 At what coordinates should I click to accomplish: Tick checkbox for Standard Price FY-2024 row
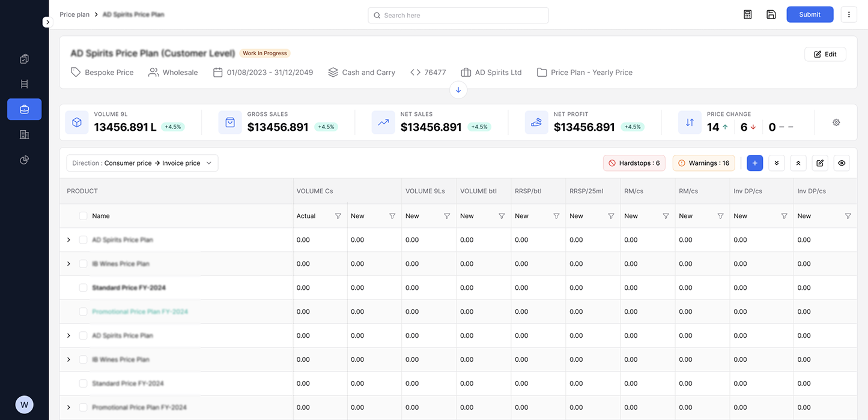pos(83,288)
